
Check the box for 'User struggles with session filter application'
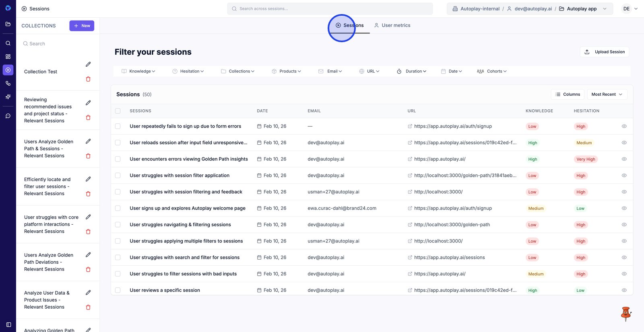pos(118,176)
